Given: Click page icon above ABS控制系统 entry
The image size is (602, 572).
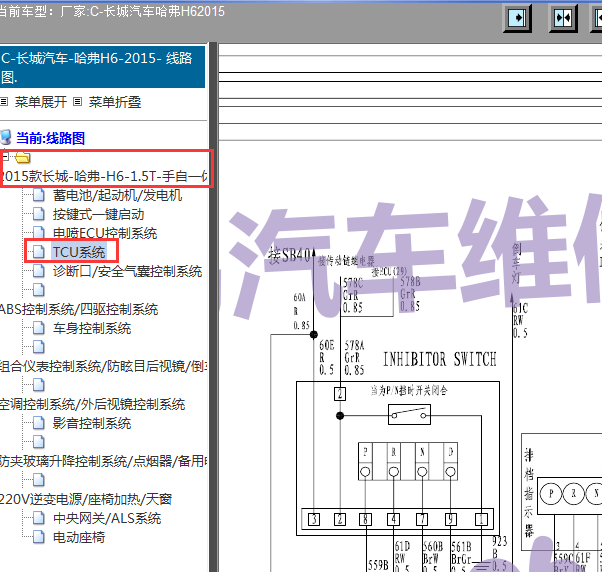Looking at the screenshot, I should click(38, 290).
